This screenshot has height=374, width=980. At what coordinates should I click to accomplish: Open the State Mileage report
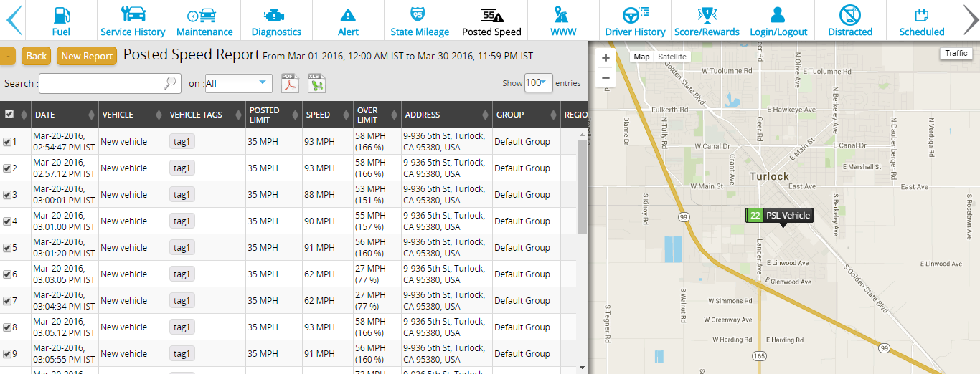420,20
